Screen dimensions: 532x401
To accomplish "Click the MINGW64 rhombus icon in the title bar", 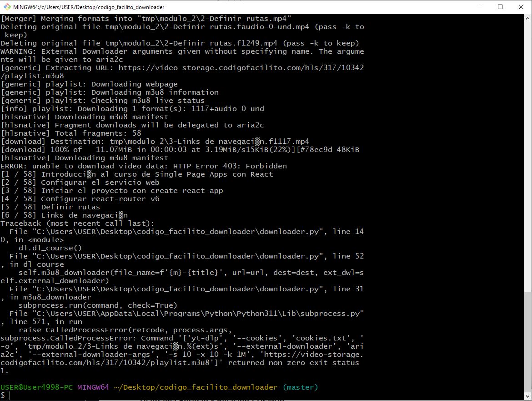I will tap(6, 7).
